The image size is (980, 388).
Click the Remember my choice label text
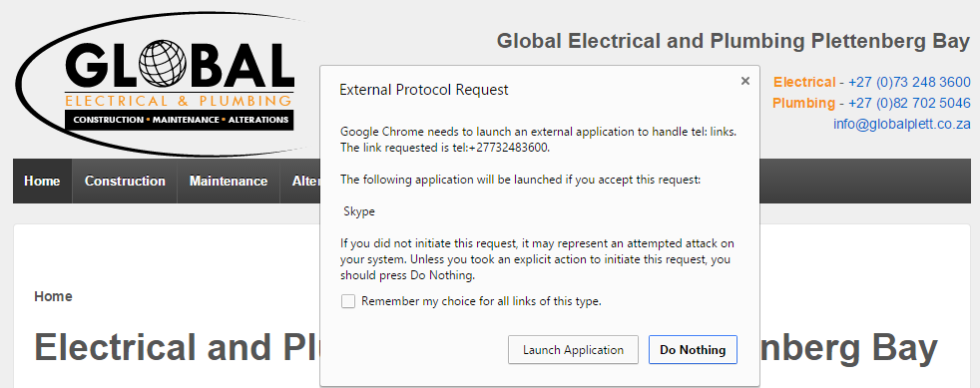[481, 301]
